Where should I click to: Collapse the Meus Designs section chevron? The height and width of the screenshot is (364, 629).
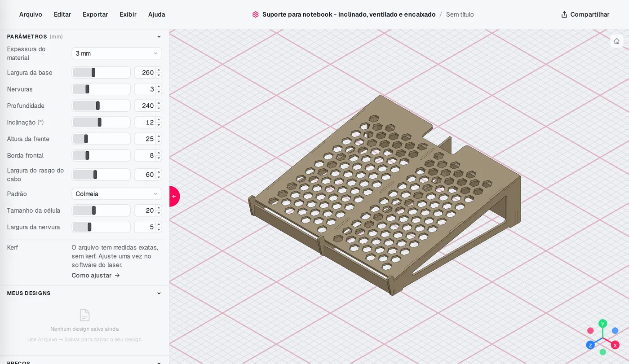point(159,293)
